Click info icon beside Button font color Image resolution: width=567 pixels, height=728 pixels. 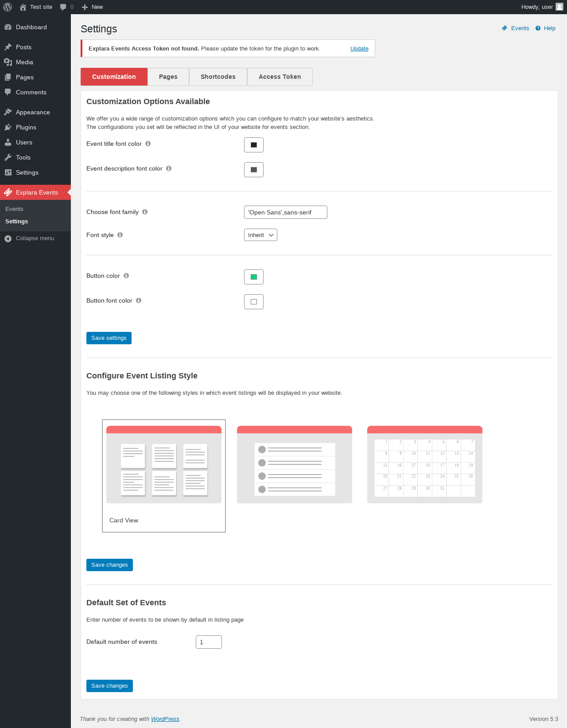point(139,300)
